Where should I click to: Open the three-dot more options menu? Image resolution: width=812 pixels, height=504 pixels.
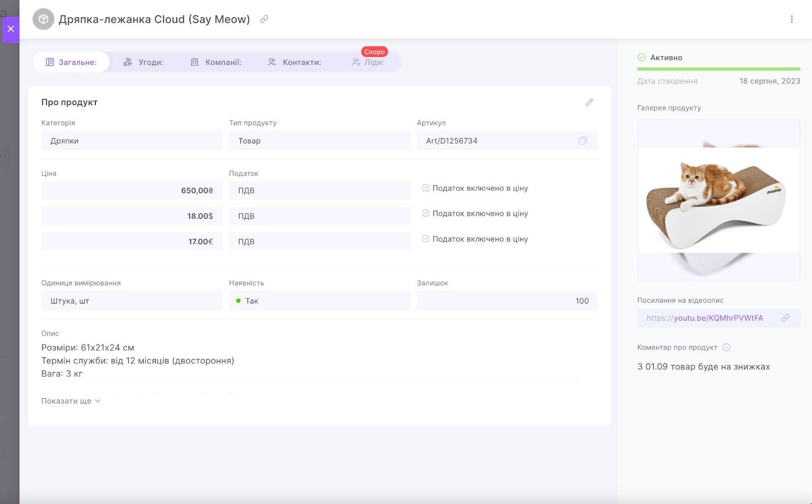[791, 19]
